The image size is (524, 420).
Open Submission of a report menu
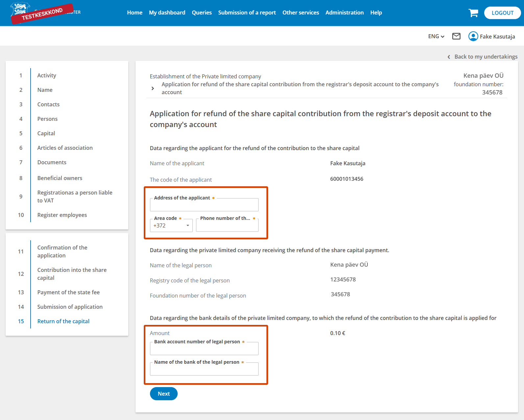pyautogui.click(x=247, y=13)
